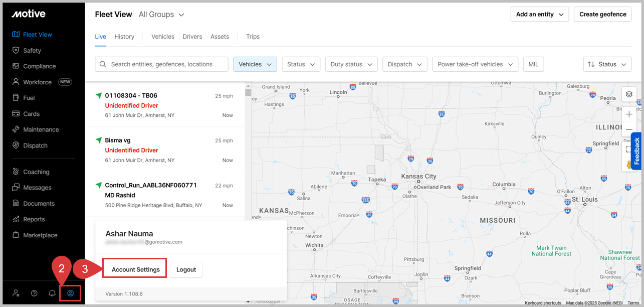Expand the Duty status filter
Viewport: 644px width, 307px height.
click(x=351, y=64)
